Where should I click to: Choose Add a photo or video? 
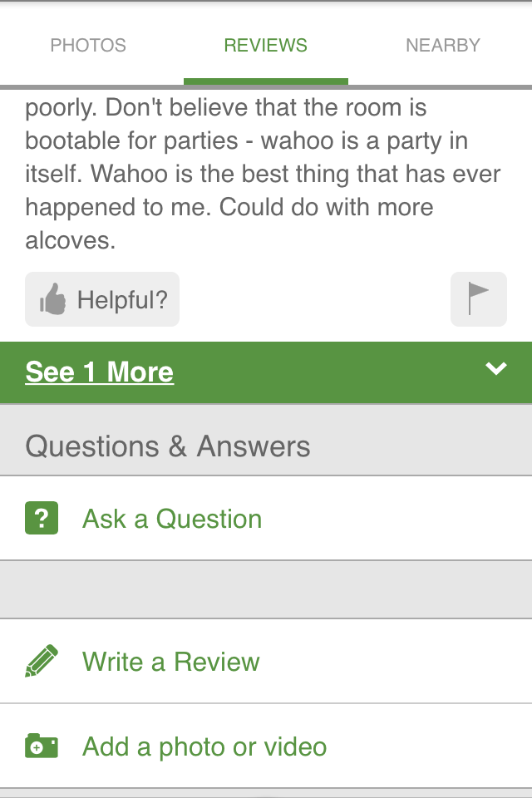click(x=204, y=747)
